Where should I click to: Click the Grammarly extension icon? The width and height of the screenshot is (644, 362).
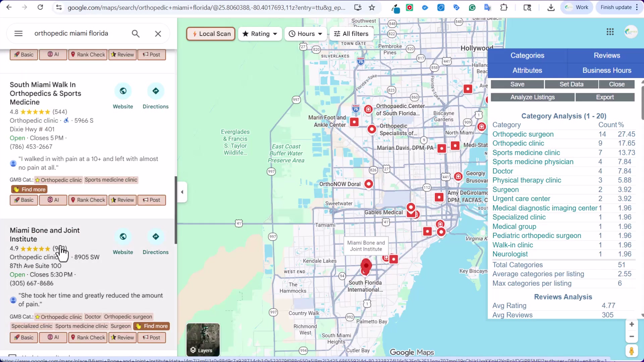(x=472, y=7)
